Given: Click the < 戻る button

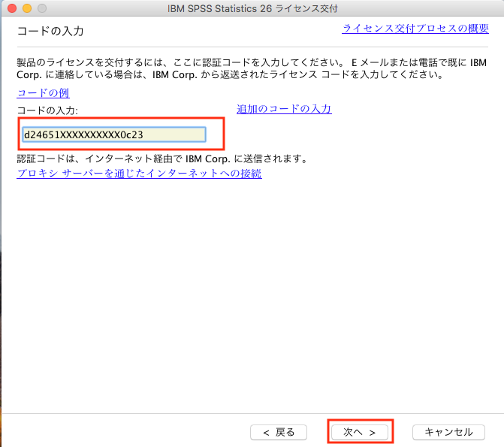Looking at the screenshot, I should point(279,432).
